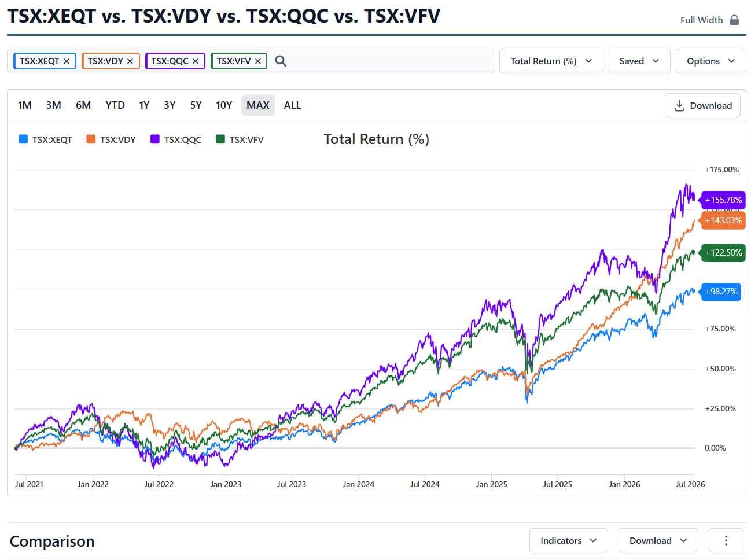Click the page title comparing four tickers

click(x=224, y=16)
